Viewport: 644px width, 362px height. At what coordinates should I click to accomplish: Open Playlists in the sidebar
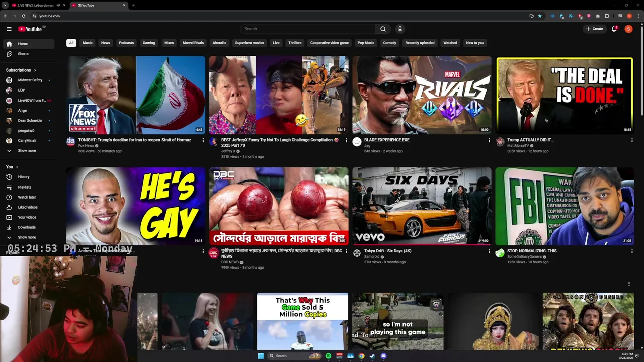pos(28,187)
